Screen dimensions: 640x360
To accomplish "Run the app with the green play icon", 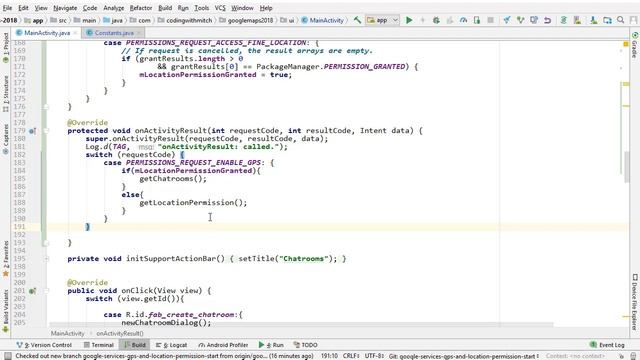I will [409, 20].
